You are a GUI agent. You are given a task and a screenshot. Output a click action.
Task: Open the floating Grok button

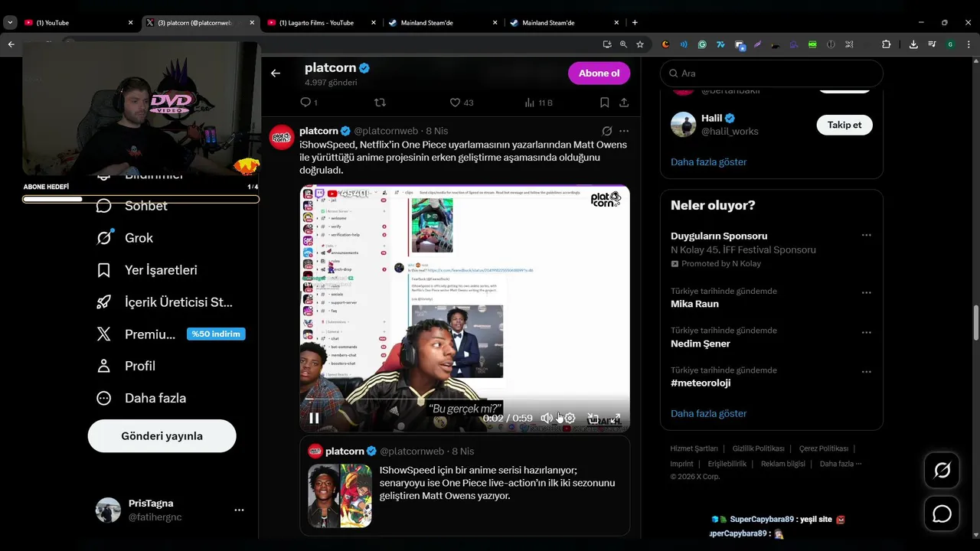point(942,471)
